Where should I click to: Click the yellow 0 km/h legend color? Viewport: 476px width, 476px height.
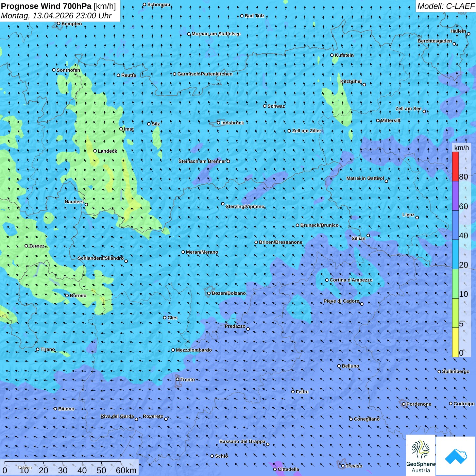(455, 342)
